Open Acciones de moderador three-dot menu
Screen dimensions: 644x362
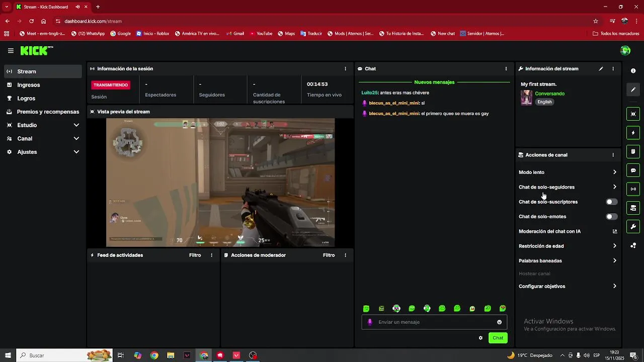pos(345,255)
